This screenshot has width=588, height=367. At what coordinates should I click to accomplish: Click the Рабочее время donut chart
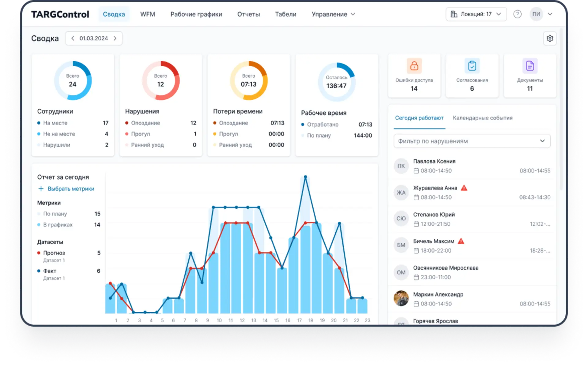337,81
